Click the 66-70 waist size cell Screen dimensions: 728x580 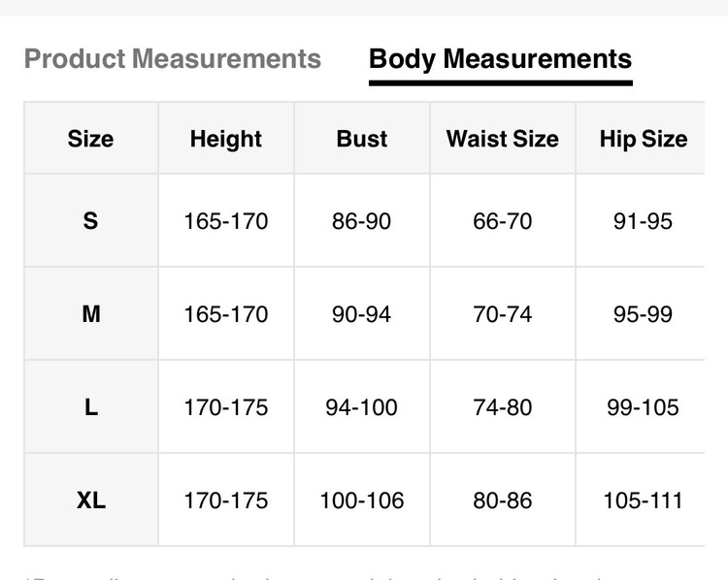coord(502,221)
